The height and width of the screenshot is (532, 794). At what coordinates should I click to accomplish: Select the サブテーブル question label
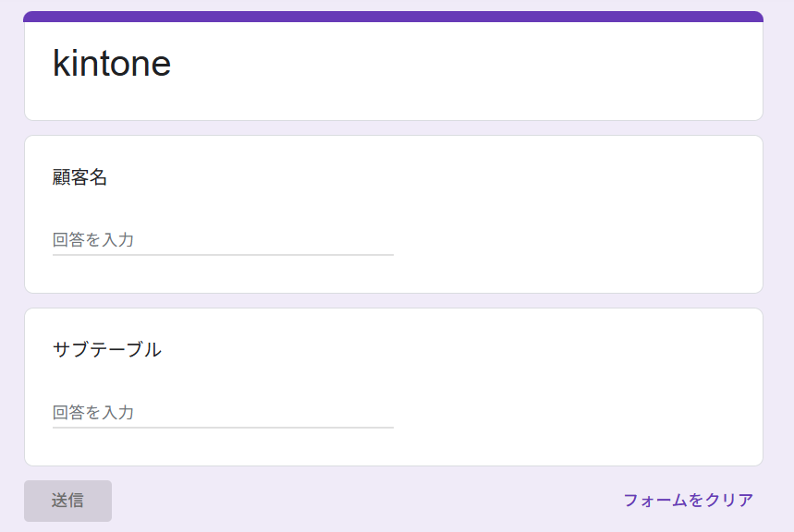[107, 350]
